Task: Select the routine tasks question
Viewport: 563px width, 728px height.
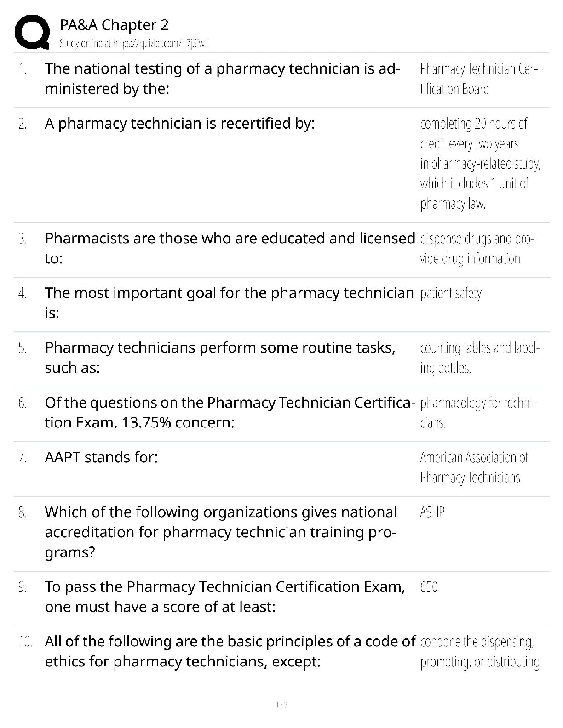Action: [220, 358]
